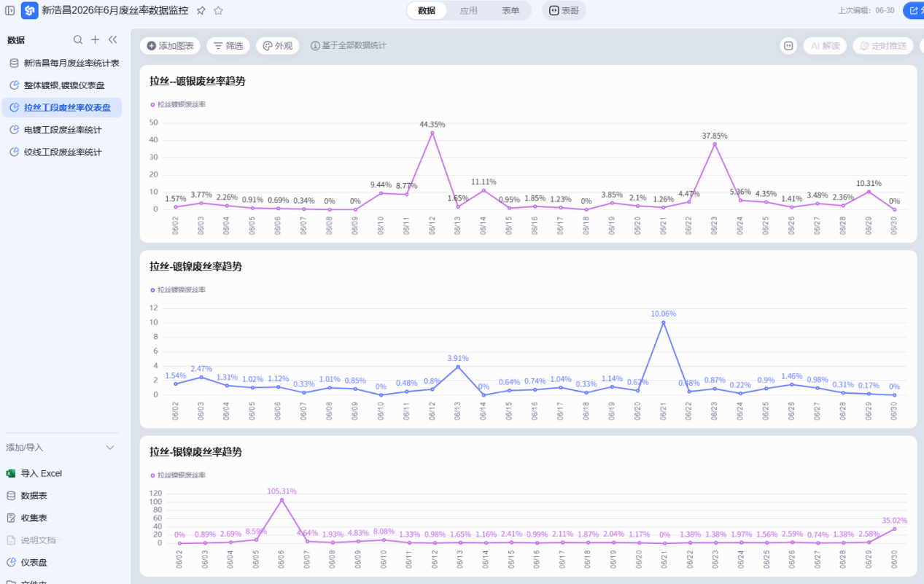Select the 44.35% peak point on 06/12
This screenshot has height=584, width=924.
click(432, 133)
